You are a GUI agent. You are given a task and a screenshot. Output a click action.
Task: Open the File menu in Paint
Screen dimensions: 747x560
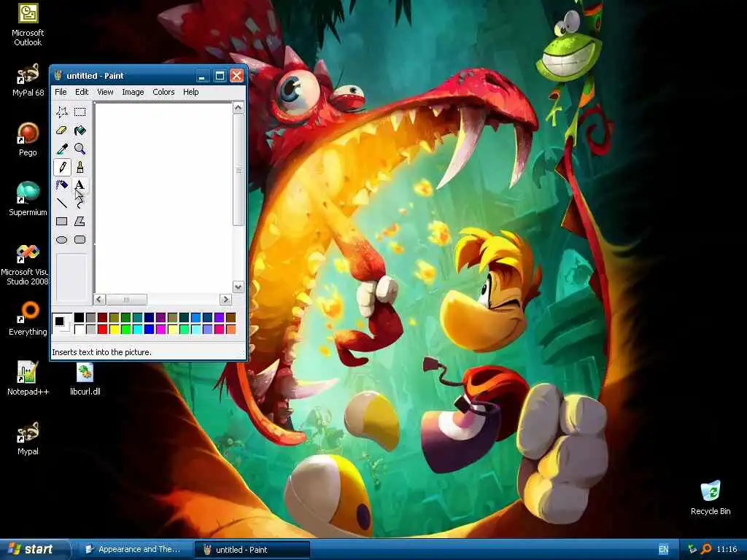pos(61,92)
